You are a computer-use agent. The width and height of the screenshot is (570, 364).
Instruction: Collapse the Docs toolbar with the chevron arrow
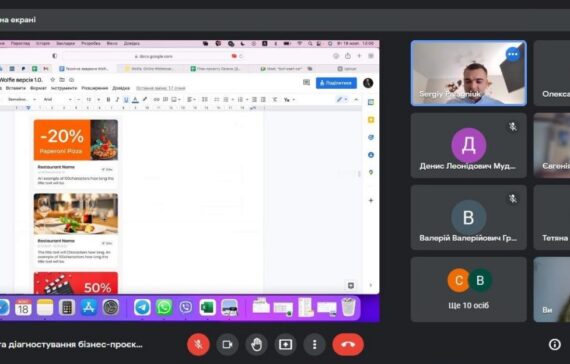click(356, 99)
